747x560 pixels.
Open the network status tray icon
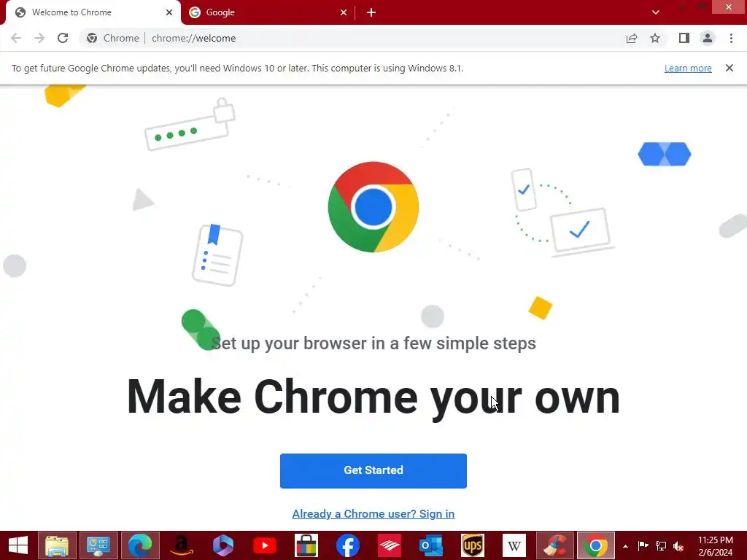pos(661,546)
